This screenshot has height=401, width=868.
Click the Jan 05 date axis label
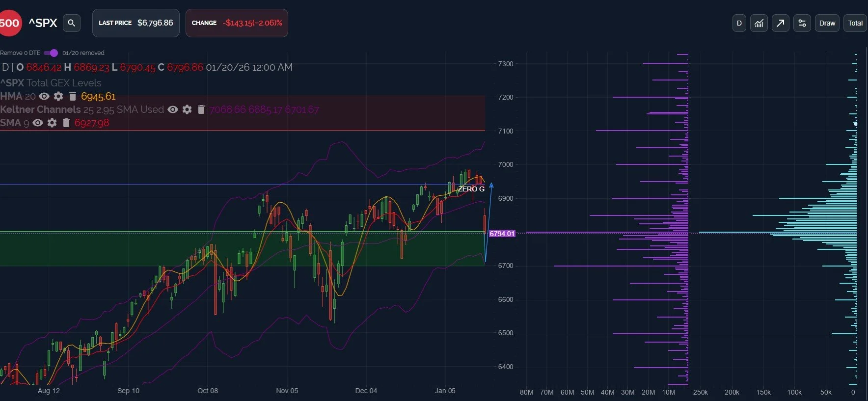[x=445, y=391]
